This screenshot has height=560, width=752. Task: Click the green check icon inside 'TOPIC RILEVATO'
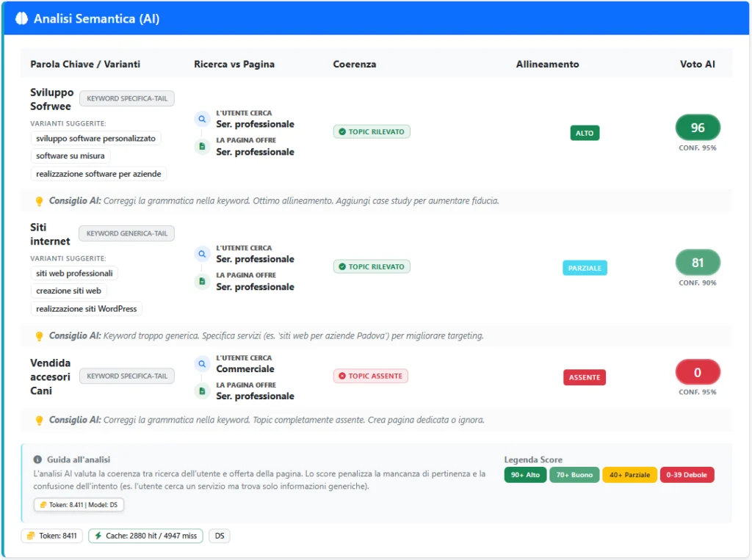[x=342, y=132]
